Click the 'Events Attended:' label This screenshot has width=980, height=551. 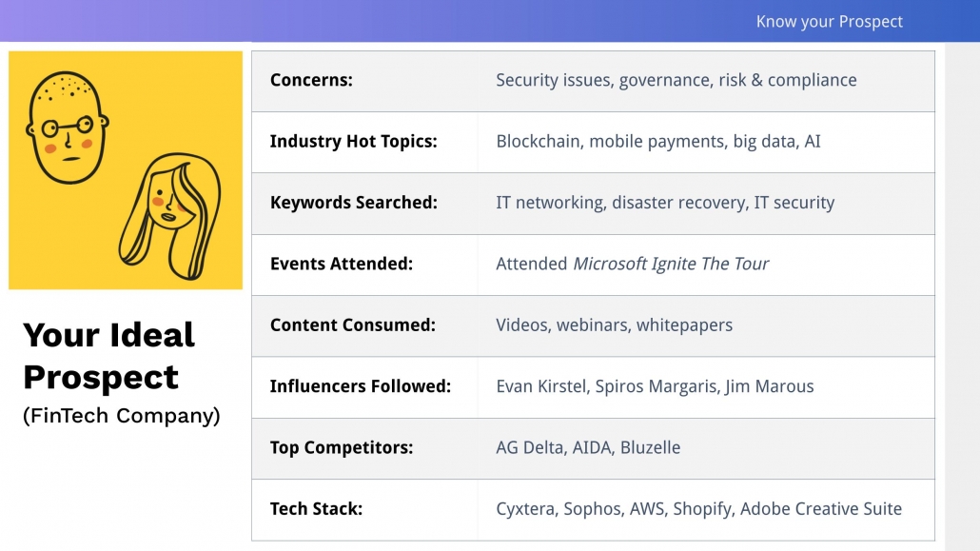[342, 264]
